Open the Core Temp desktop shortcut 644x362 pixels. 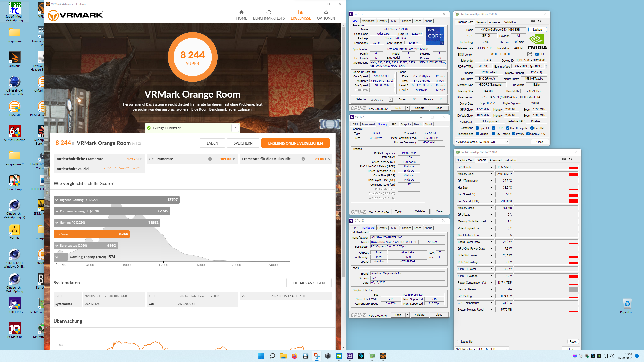14,183
